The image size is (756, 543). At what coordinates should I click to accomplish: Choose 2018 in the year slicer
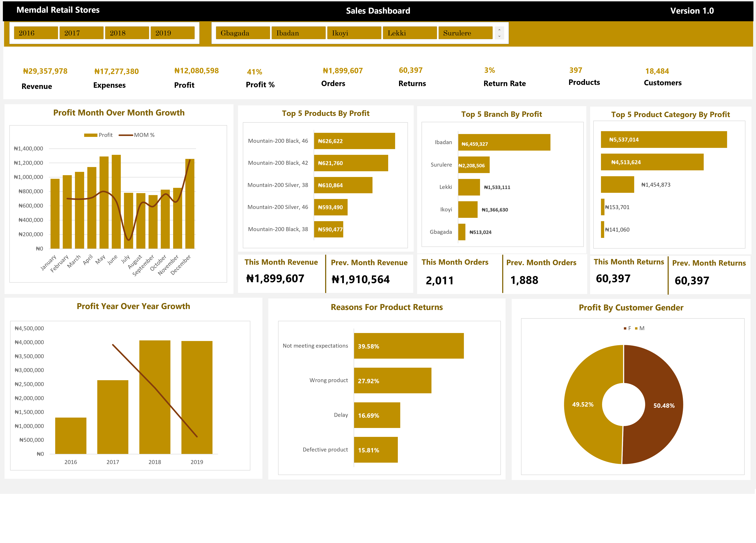click(127, 33)
